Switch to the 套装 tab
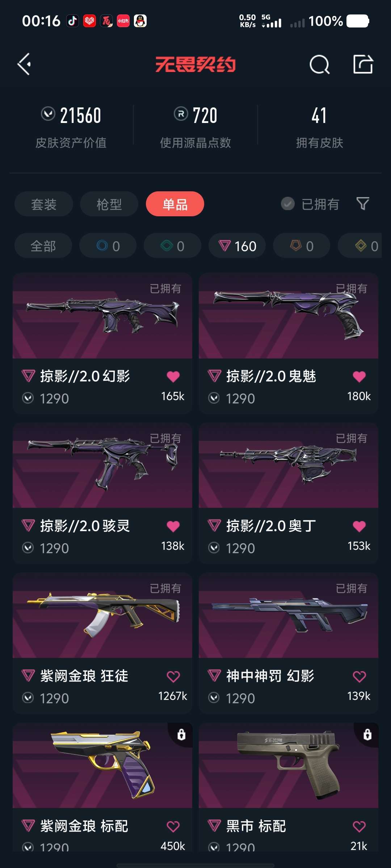 pos(44,204)
